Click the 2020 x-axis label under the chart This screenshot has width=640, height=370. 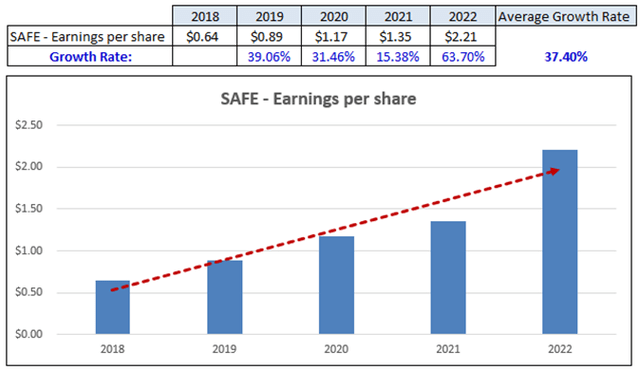(x=336, y=349)
